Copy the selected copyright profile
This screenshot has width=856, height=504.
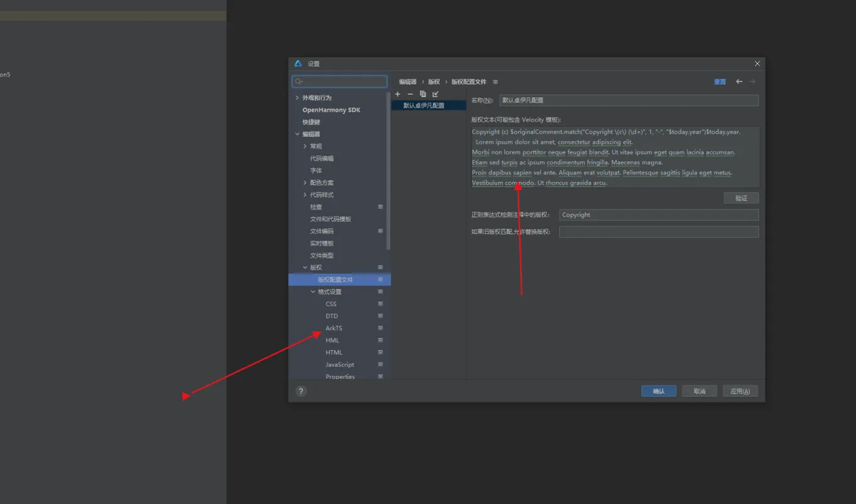(x=422, y=94)
